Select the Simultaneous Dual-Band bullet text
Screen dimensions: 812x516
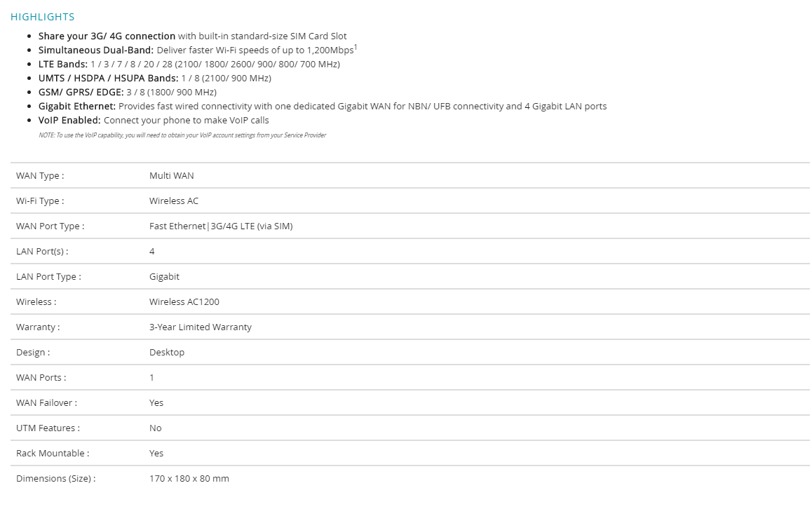point(196,50)
